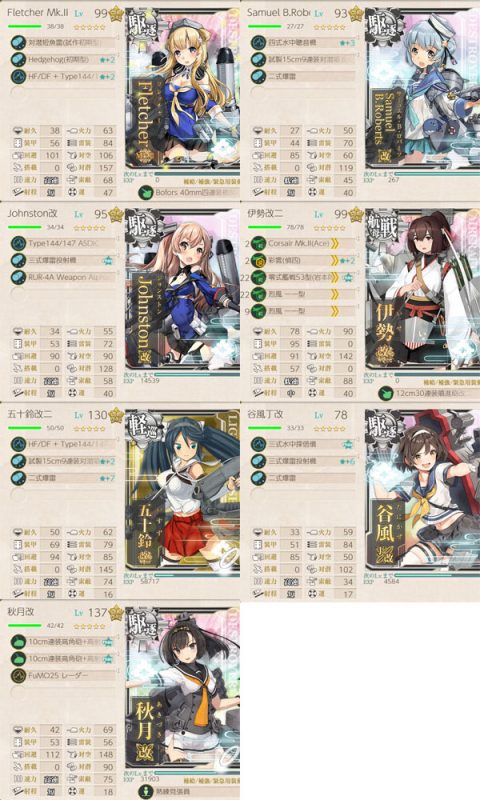Select the 12cm30 rocket launcher icon on Ise
The width and height of the screenshot is (480, 800).
coord(386,393)
